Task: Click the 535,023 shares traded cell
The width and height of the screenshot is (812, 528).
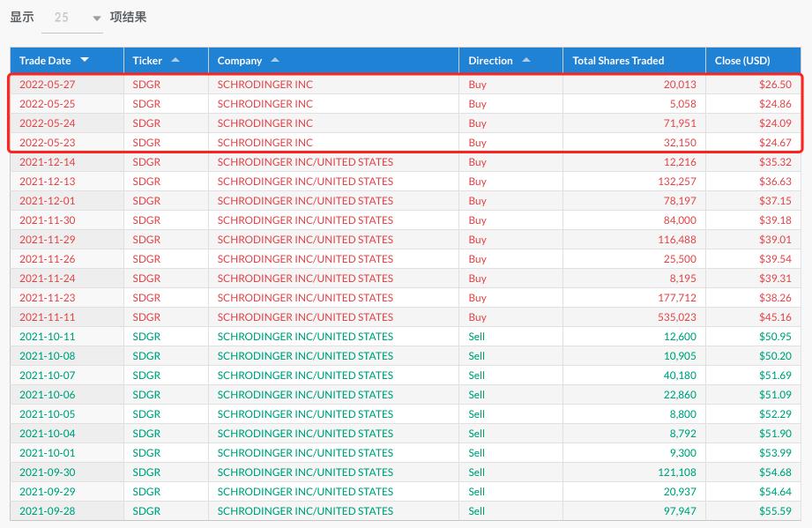Action: [x=675, y=317]
